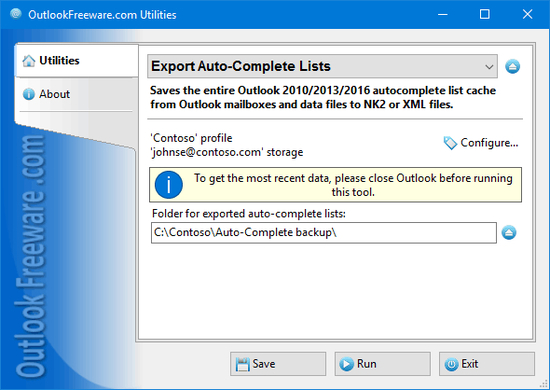Close the OutlookFreeware Utilities window

pyautogui.click(x=527, y=14)
